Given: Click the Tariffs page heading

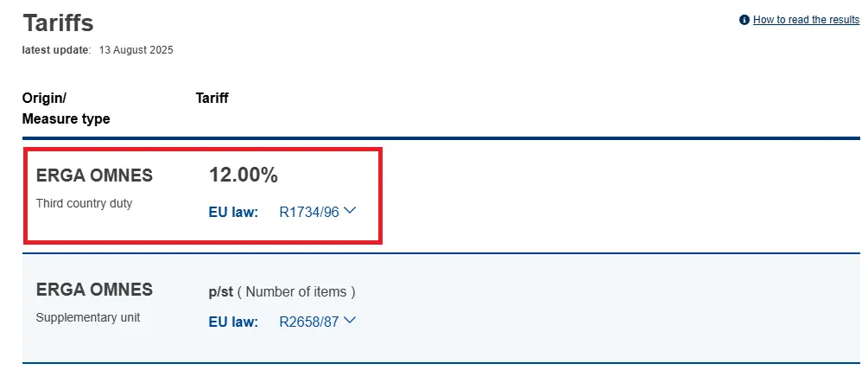Looking at the screenshot, I should (58, 22).
